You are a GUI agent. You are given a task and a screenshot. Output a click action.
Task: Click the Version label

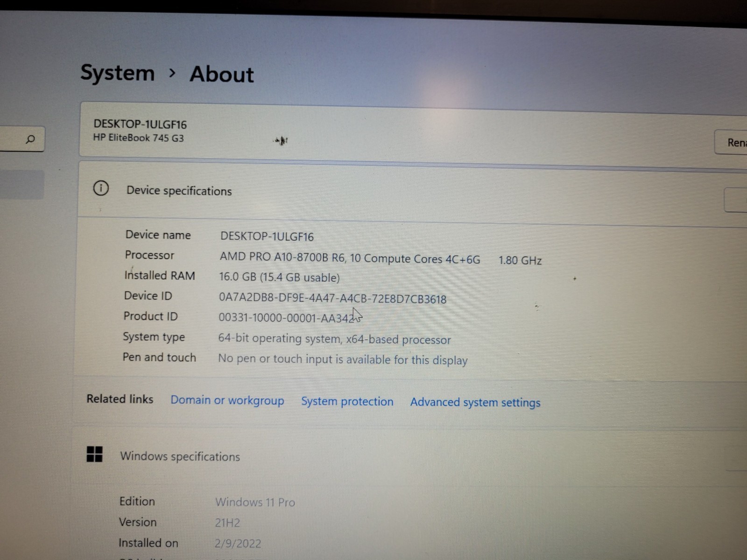pos(138,522)
